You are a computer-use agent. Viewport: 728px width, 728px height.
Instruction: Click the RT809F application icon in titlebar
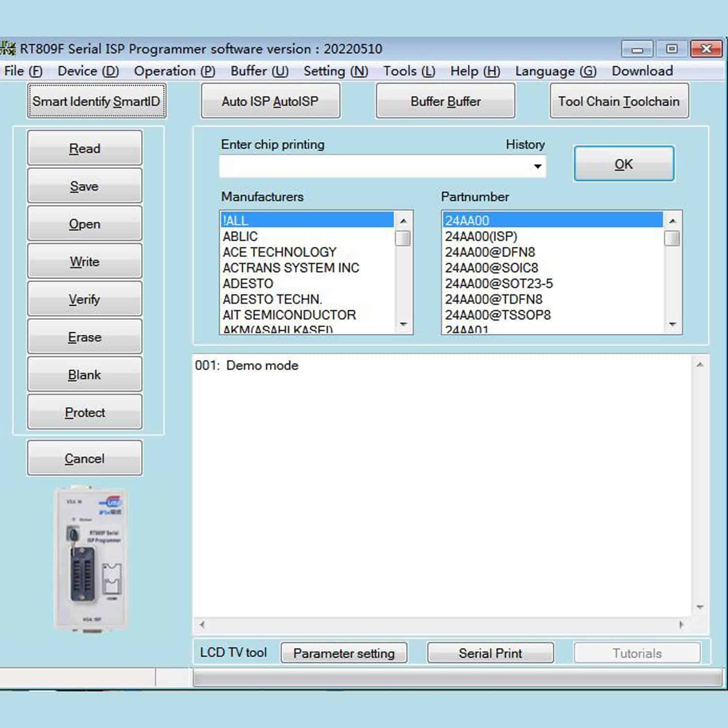tap(8, 48)
